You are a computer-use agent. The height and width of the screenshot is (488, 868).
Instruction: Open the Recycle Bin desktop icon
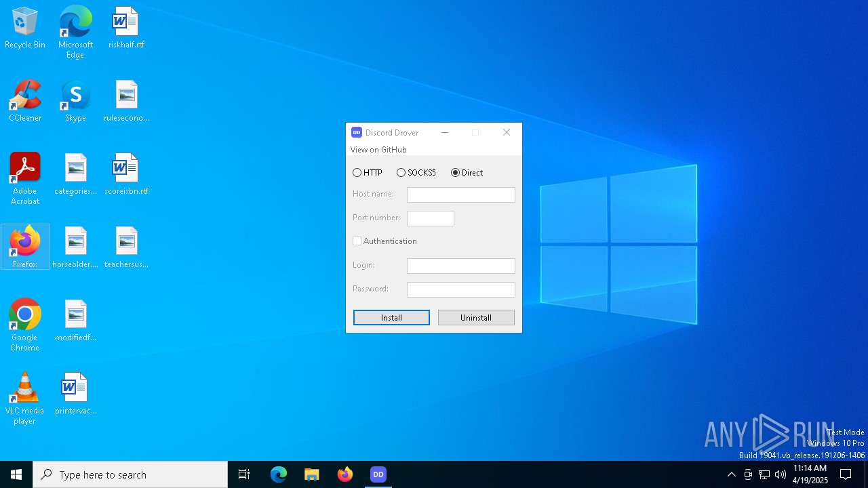(25, 28)
